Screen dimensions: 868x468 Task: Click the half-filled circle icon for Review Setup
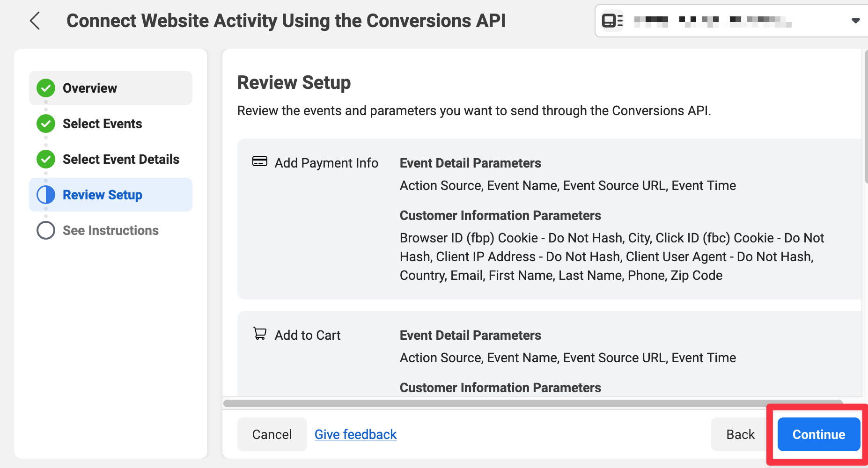click(x=46, y=195)
